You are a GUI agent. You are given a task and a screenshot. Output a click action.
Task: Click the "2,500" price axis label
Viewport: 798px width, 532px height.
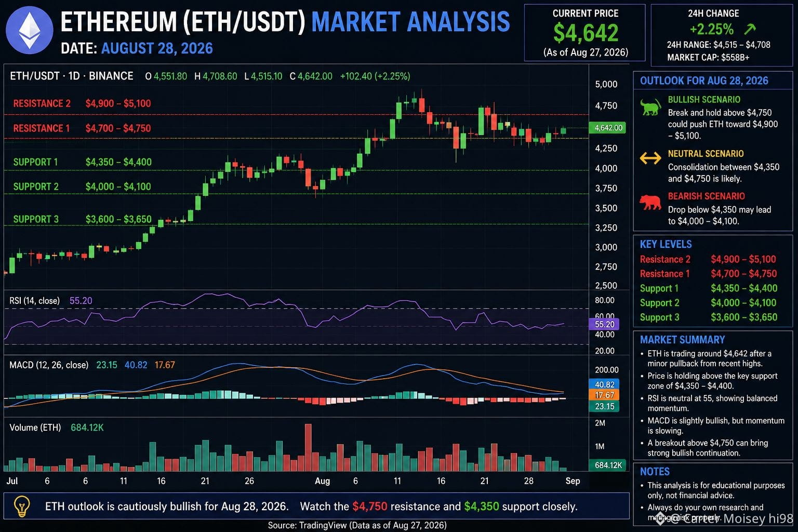pyautogui.click(x=606, y=286)
